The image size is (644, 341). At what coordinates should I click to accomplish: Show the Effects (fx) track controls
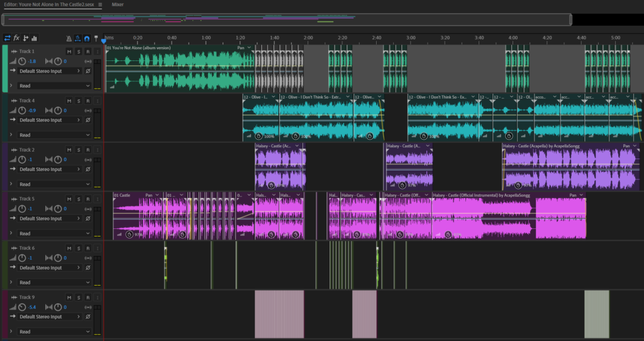click(16, 38)
